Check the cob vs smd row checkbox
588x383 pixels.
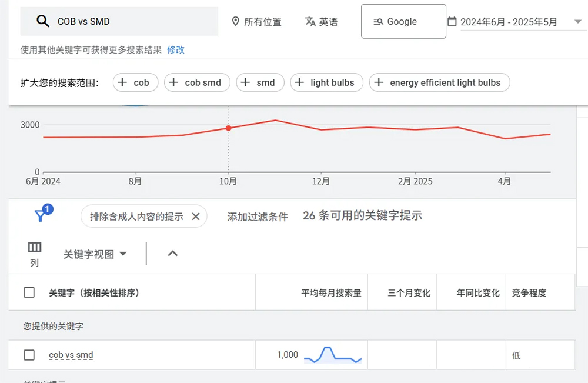click(x=29, y=355)
